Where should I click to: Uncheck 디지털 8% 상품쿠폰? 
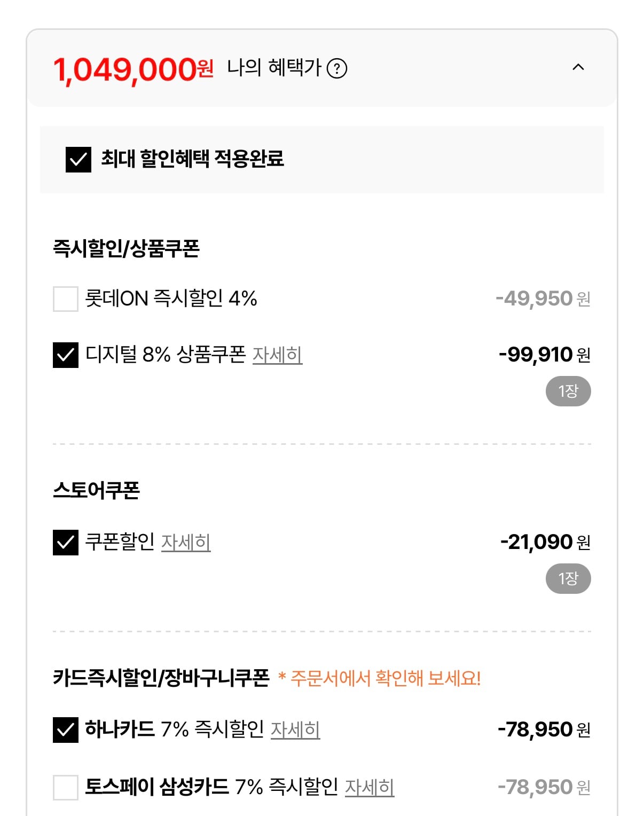66,355
